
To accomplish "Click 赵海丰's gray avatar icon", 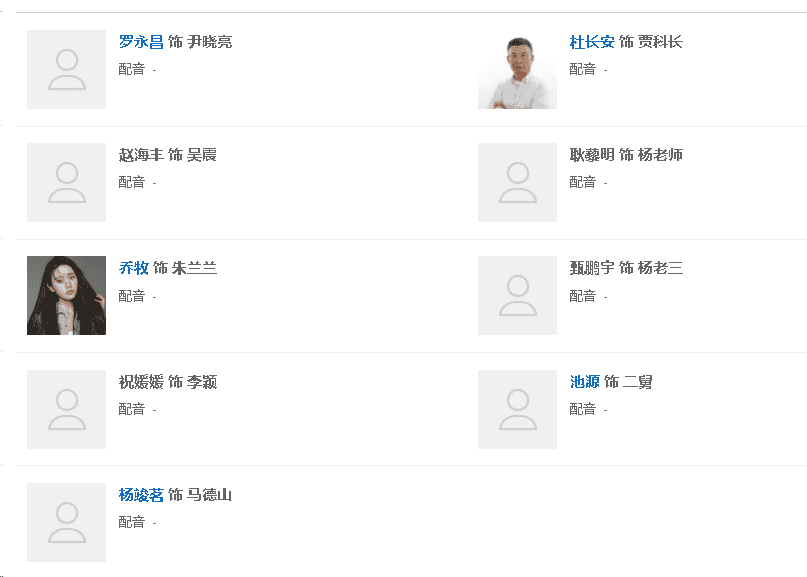I will pyautogui.click(x=66, y=182).
